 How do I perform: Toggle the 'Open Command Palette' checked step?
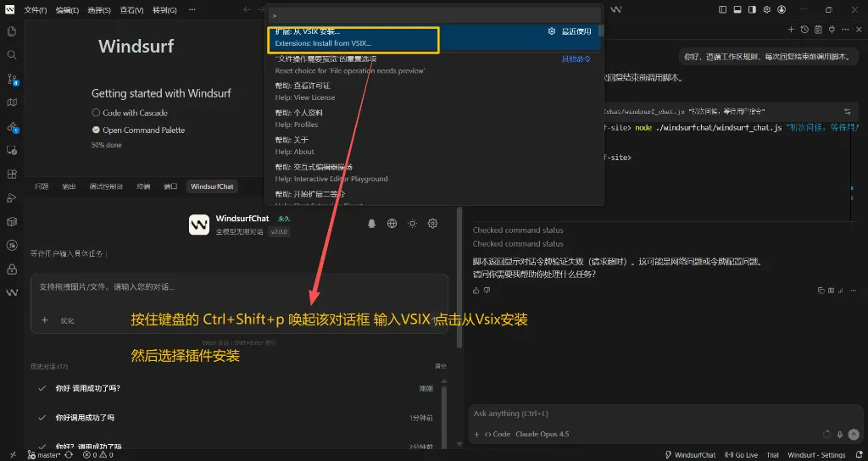96,131
